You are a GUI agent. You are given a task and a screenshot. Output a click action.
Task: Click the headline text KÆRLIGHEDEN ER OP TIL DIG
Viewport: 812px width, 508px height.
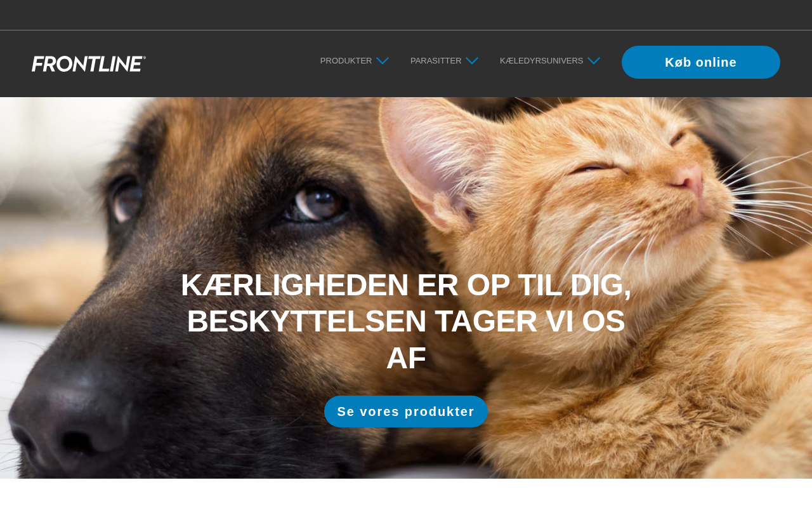pyautogui.click(x=406, y=284)
